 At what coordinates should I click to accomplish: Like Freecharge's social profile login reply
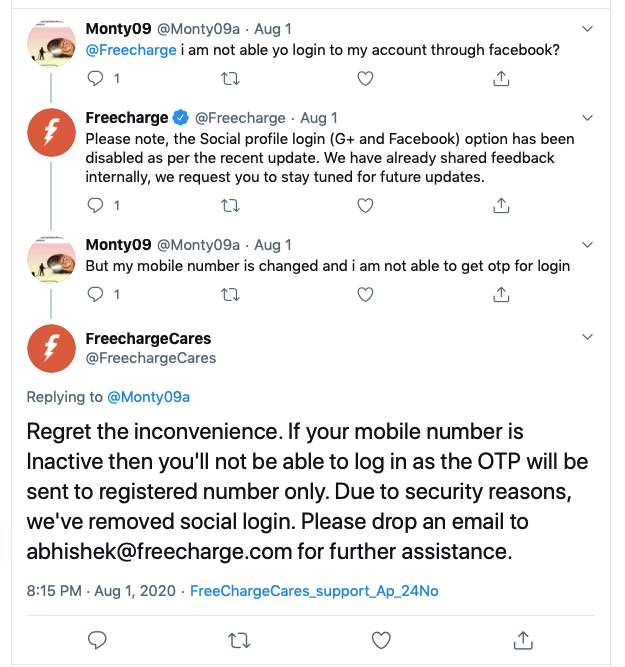(365, 205)
